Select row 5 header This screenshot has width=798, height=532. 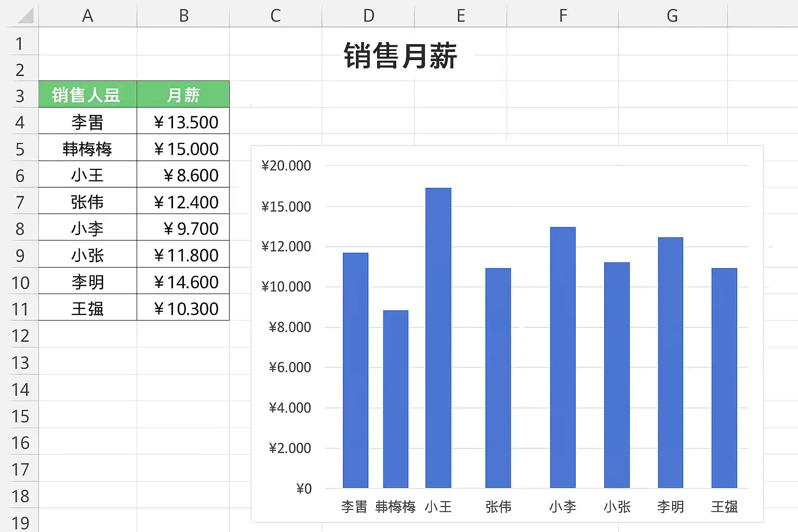20,149
